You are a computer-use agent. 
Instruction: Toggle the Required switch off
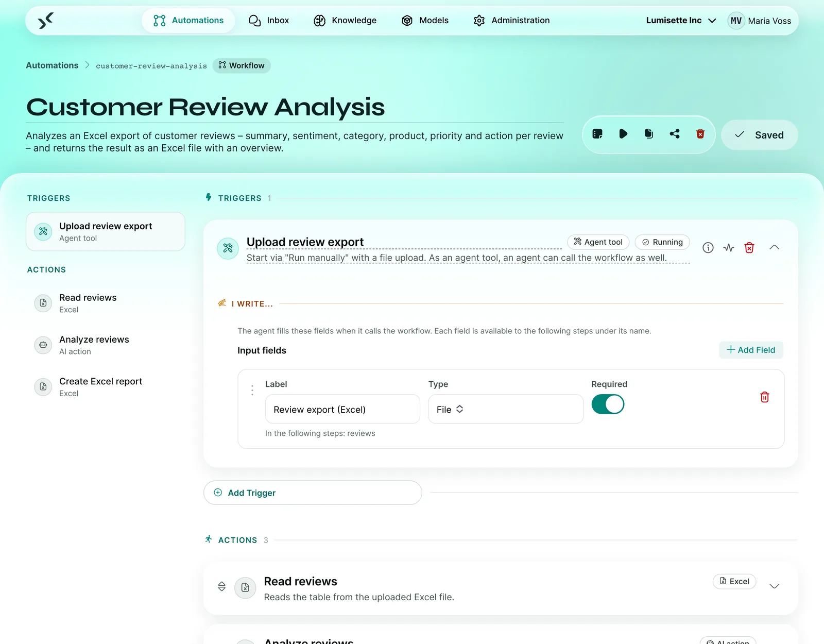point(608,404)
